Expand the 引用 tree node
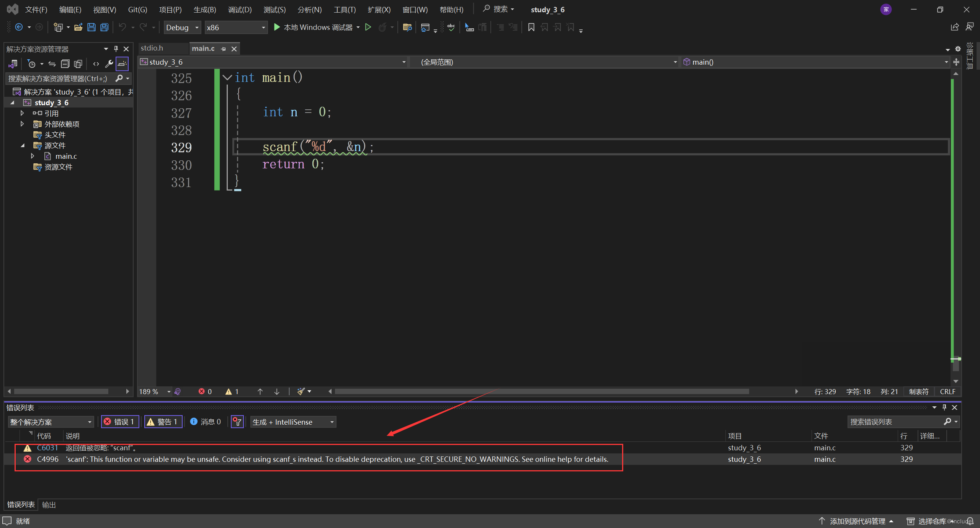 (22, 113)
